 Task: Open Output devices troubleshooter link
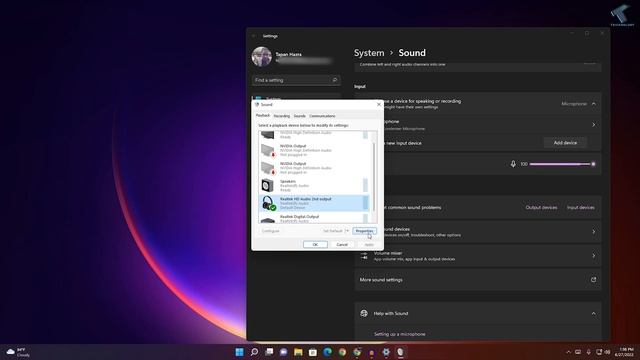tap(541, 207)
